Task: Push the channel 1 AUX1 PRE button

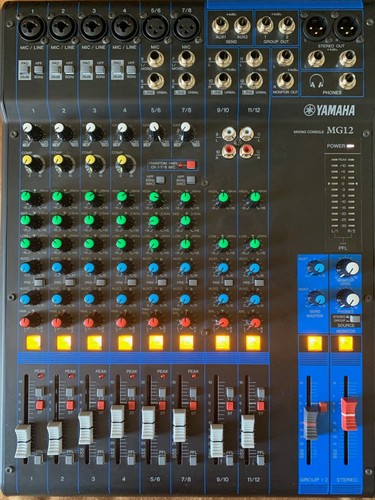Action: point(39,283)
